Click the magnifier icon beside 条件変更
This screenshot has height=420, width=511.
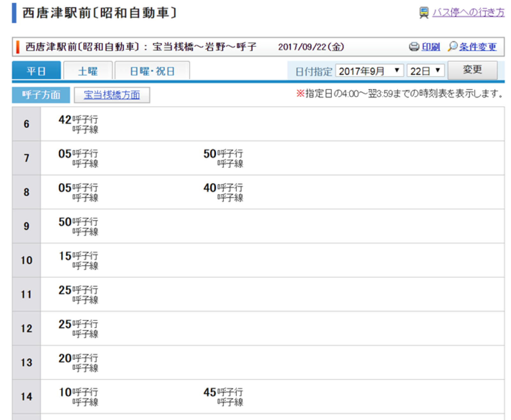453,47
